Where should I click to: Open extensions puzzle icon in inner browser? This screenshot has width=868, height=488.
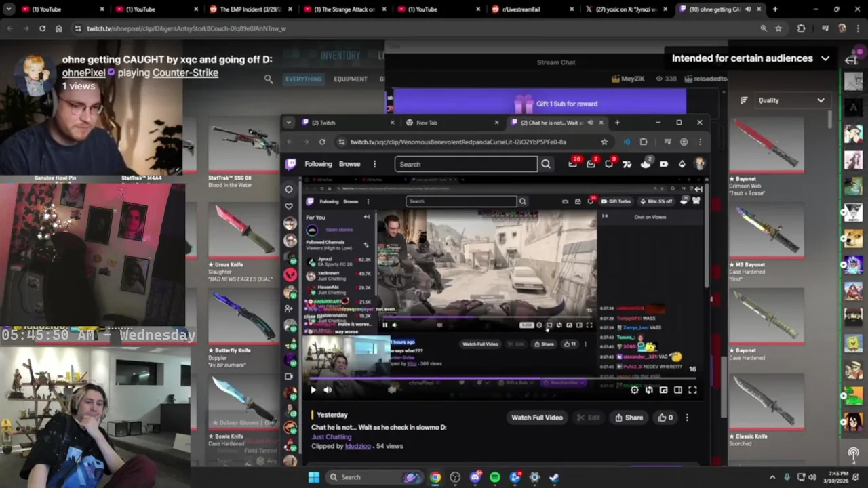point(644,142)
